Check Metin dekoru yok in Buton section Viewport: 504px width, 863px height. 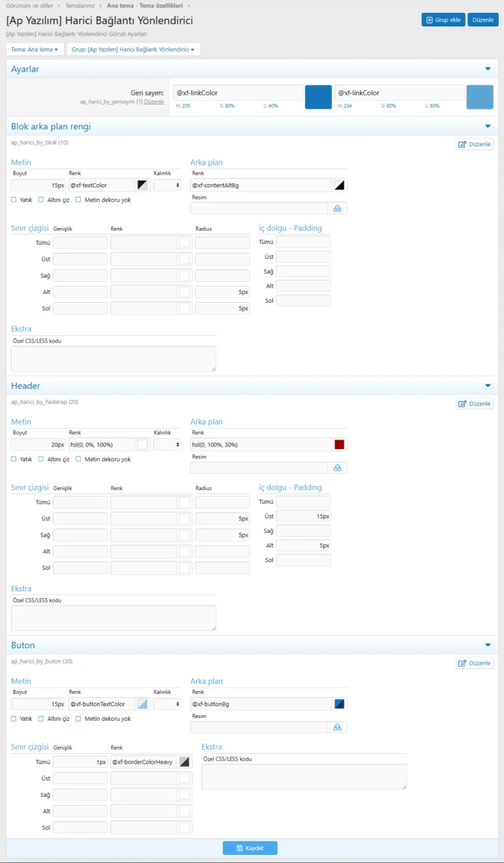coord(78,719)
